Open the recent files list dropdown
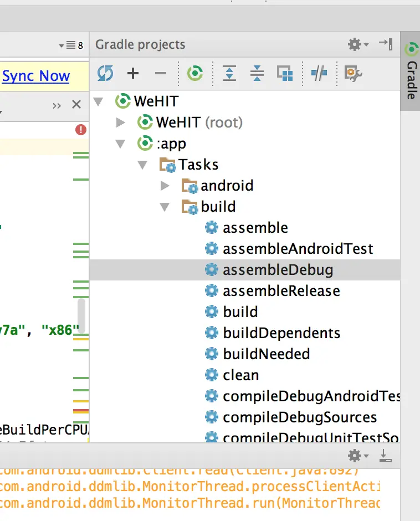This screenshot has width=420, height=521. (71, 45)
